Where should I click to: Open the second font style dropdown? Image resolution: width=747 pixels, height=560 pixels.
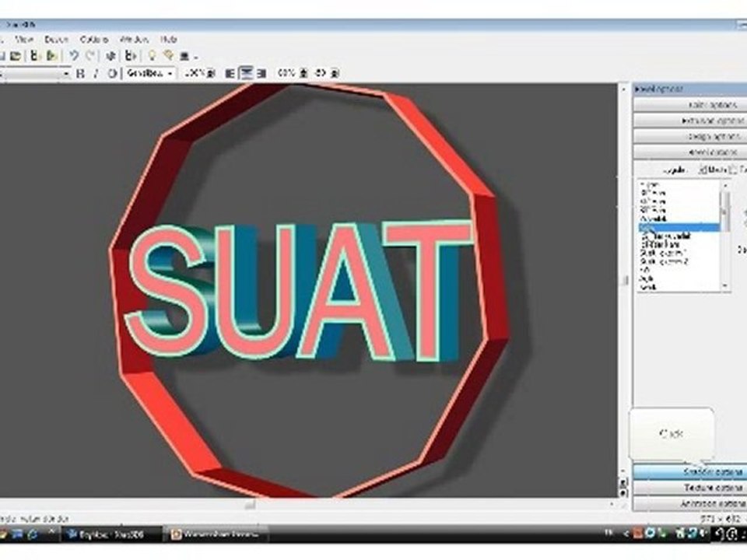169,73
